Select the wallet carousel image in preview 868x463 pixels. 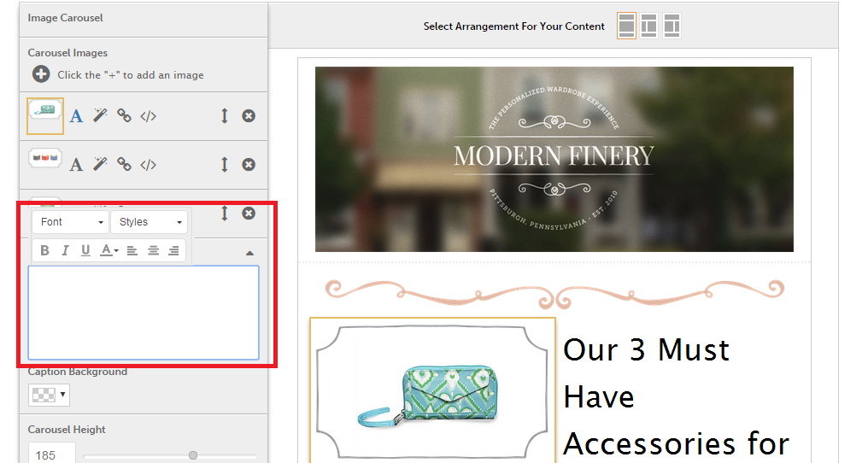point(432,390)
